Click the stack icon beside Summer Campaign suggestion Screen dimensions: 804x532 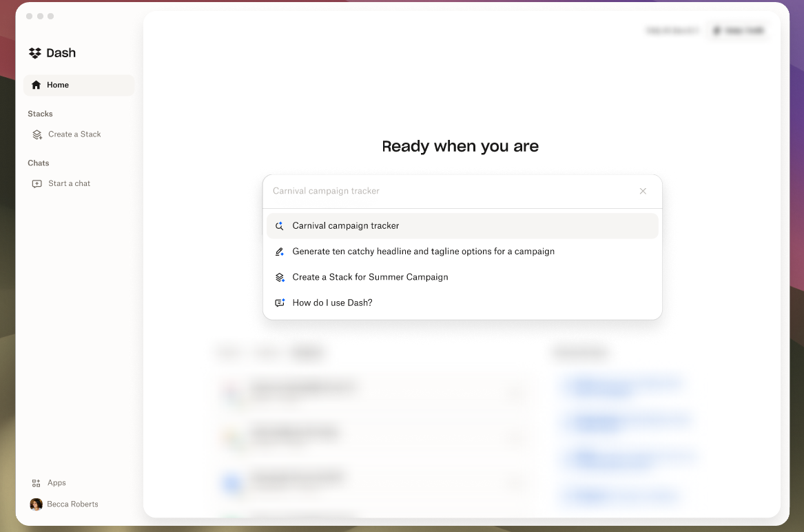click(280, 277)
